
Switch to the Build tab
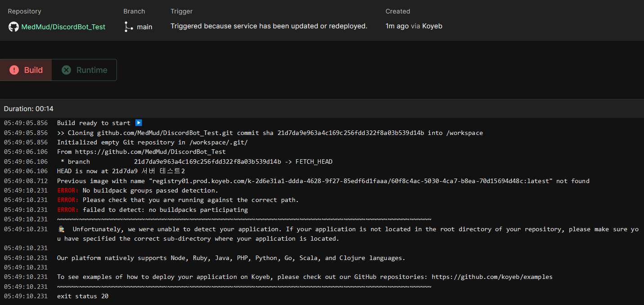click(x=26, y=70)
